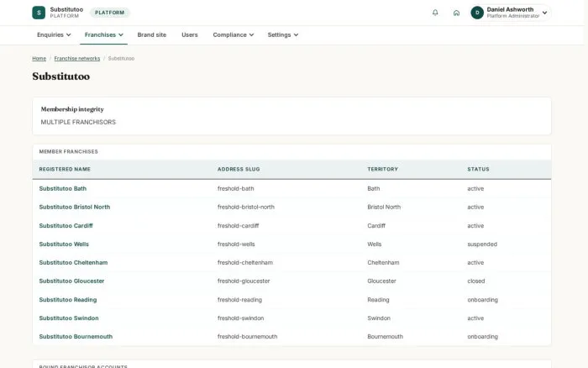
Task: Open Substitutoo Bristol North record
Action: pyautogui.click(x=74, y=207)
